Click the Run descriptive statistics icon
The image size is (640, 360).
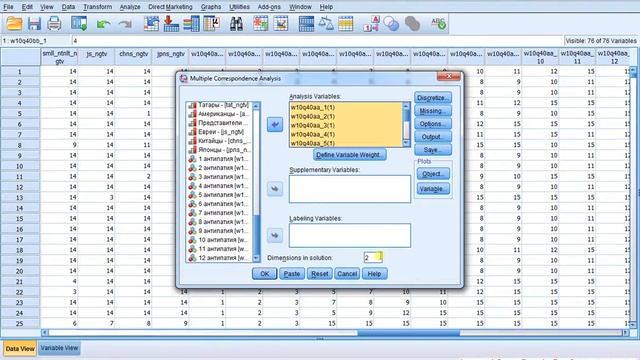(212, 24)
